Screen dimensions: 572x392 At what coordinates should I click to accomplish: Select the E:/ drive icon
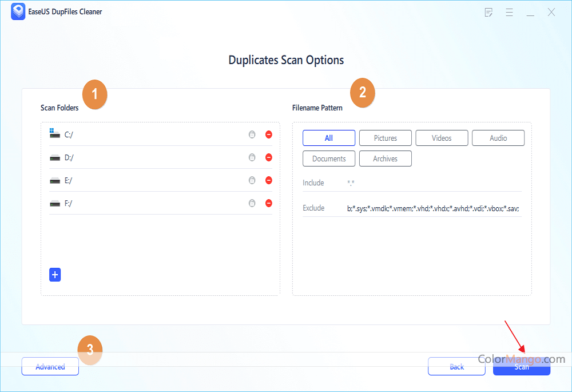tap(55, 181)
